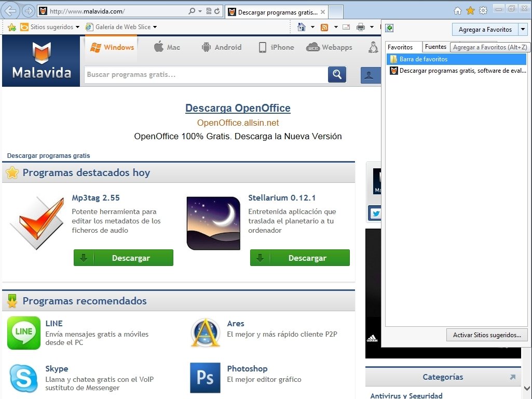Click the Malavida logo

[x=41, y=60]
